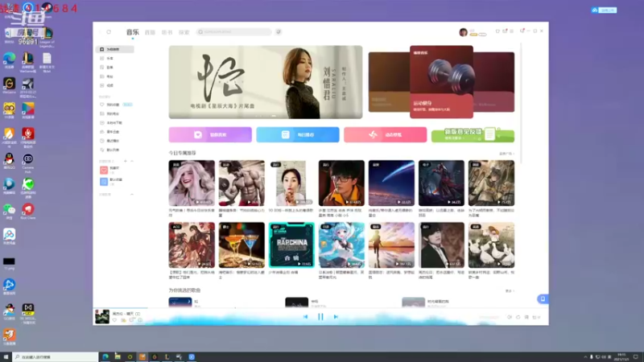Screen dimensions: 644x362
Task: Click the song progress bar above the player
Action: 320,307
